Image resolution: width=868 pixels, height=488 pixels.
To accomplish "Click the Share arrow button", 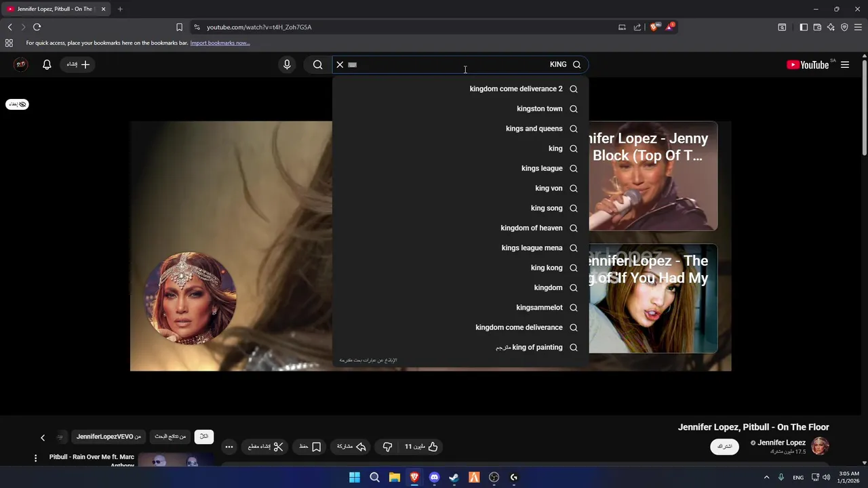I will click(x=352, y=447).
